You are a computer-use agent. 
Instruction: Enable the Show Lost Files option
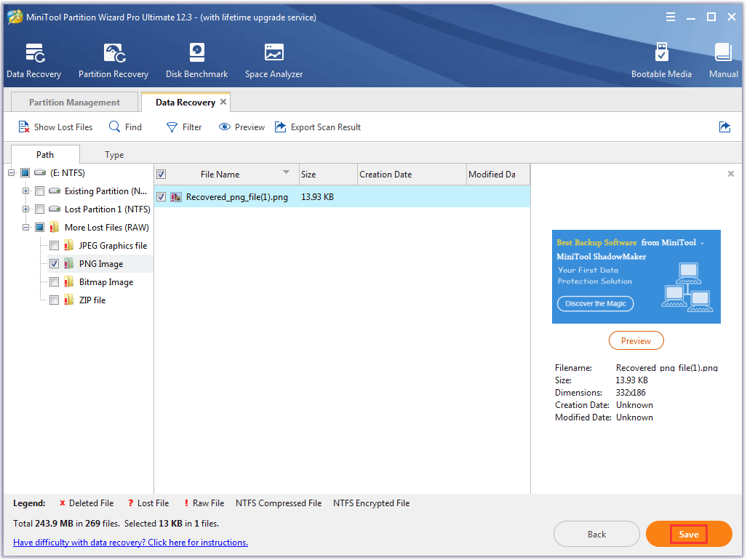tap(55, 127)
